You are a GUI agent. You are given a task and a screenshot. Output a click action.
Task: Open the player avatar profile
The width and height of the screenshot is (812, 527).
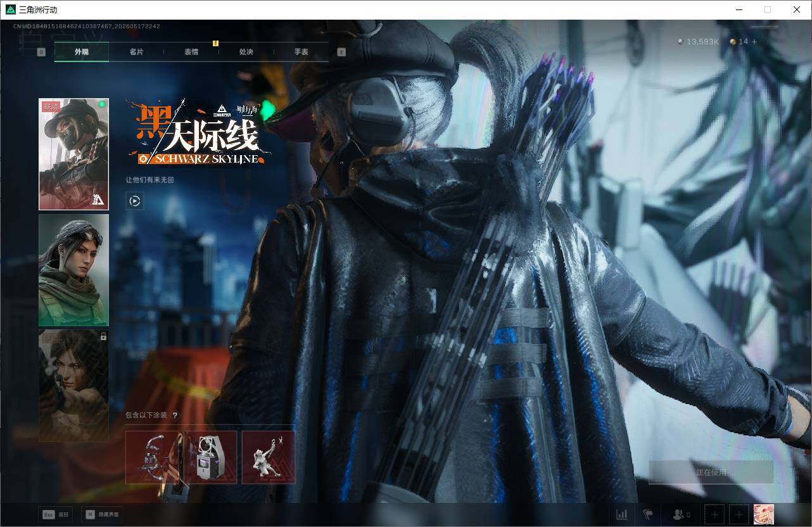(763, 514)
